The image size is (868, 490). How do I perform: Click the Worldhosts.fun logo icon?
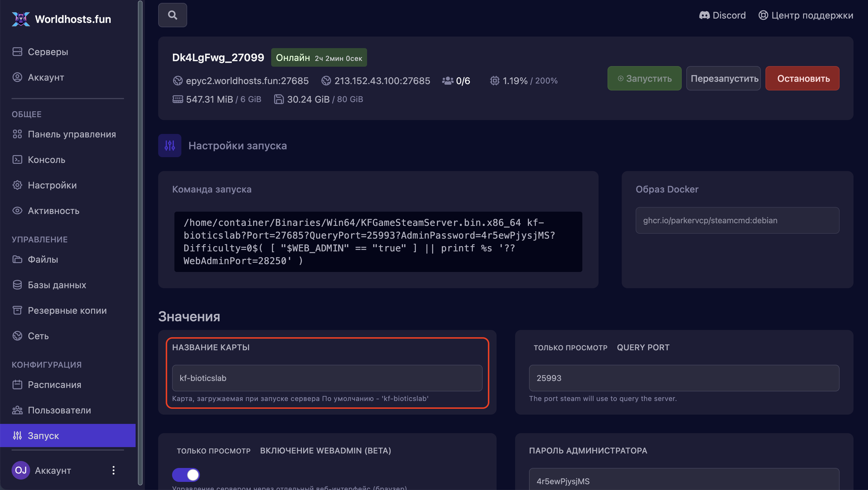tap(21, 19)
